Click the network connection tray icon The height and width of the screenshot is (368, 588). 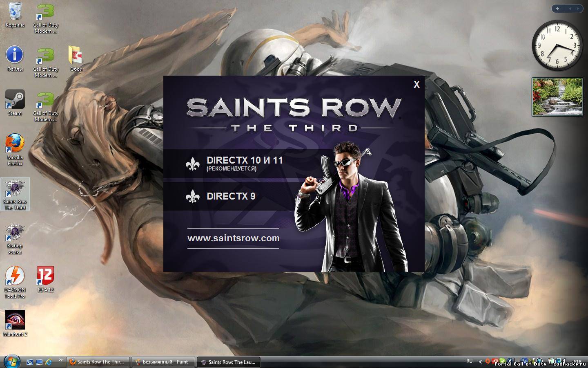click(558, 361)
